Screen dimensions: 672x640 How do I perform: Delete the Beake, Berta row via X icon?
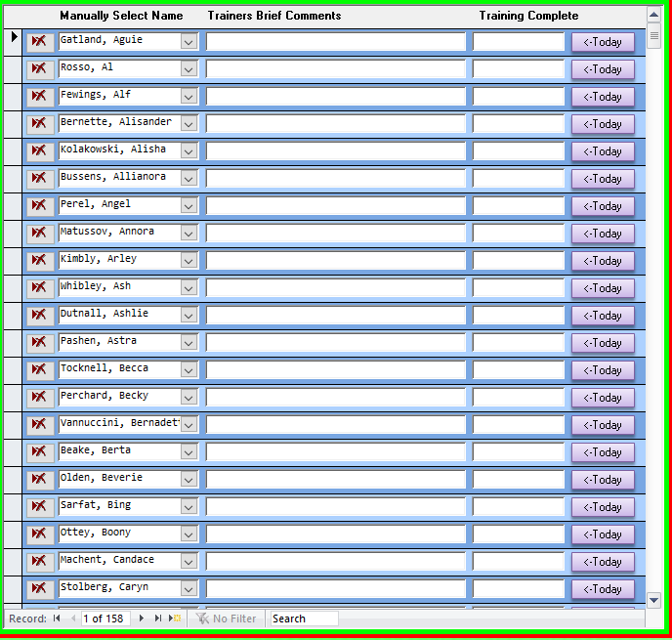[x=40, y=452]
